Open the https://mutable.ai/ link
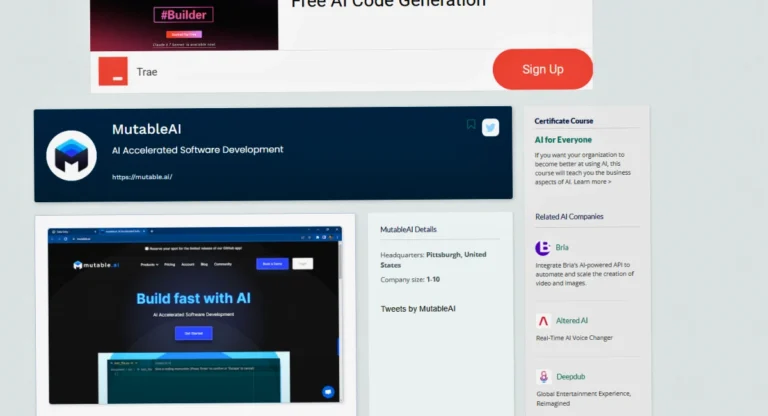The image size is (768, 416). 142,177
